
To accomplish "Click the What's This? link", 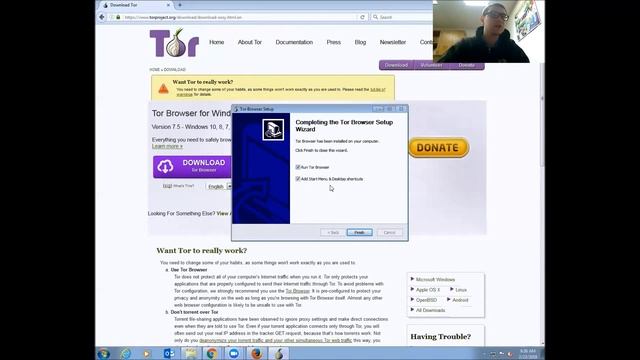I will pyautogui.click(x=183, y=186).
